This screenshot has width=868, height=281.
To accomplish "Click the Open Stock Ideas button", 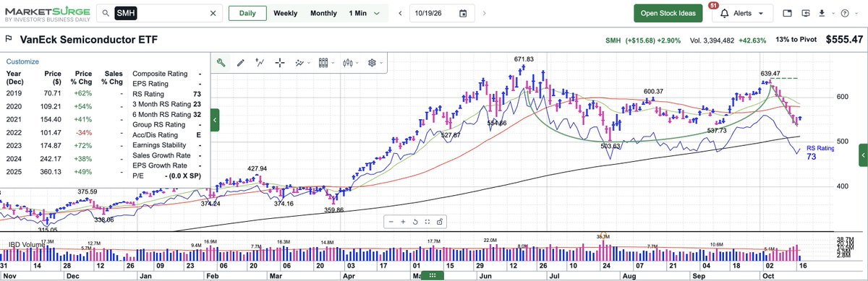I will pos(668,13).
